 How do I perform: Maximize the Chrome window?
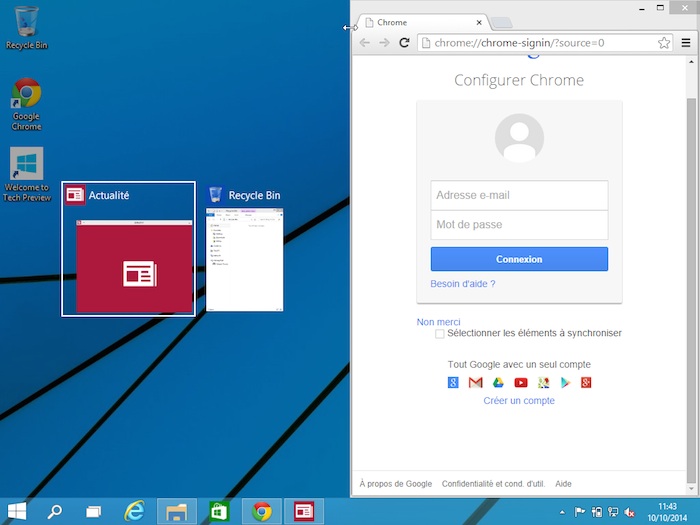pos(660,8)
